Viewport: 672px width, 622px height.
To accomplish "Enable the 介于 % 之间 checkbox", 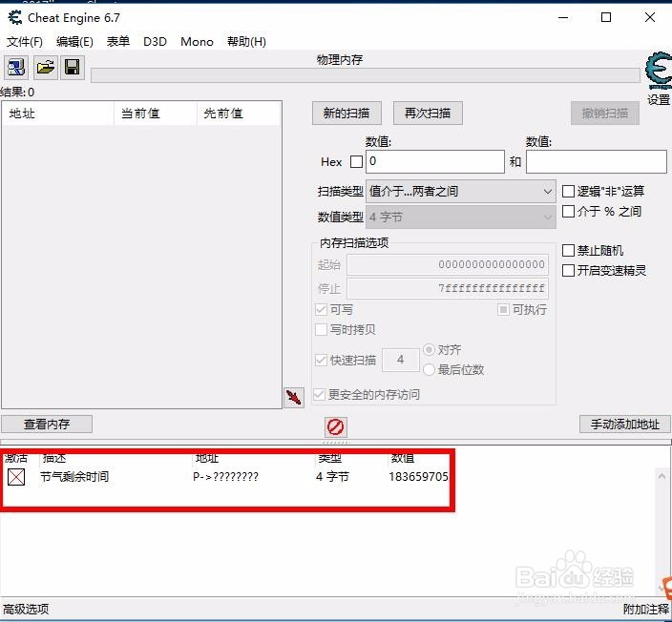I will [568, 211].
